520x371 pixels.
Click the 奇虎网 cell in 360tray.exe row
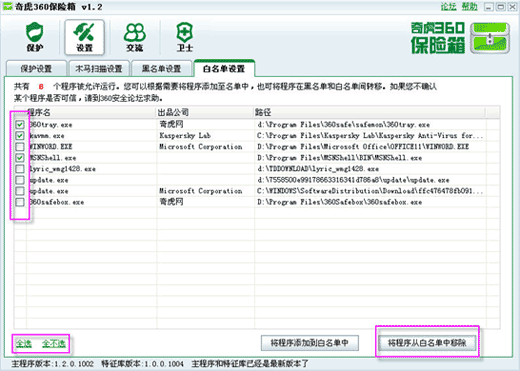(x=171, y=124)
